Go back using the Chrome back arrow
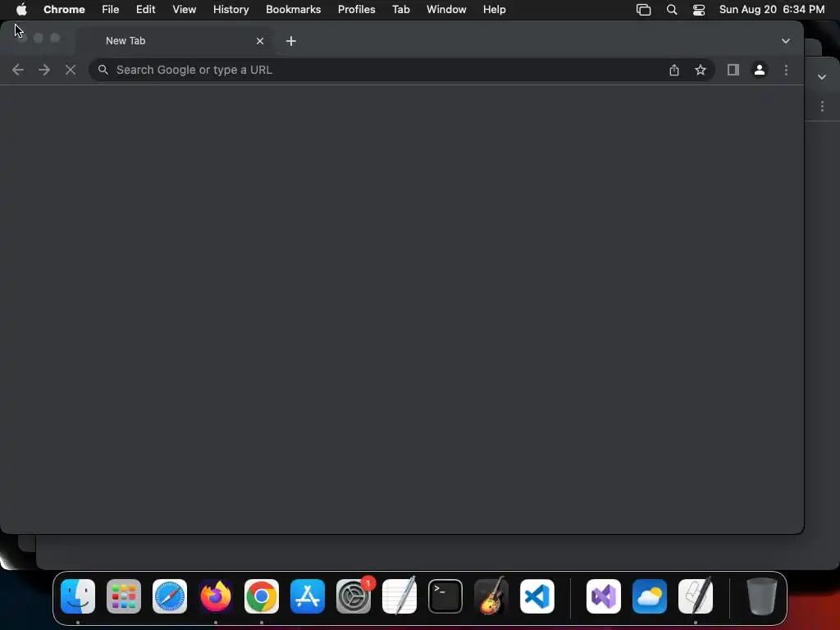Image resolution: width=840 pixels, height=630 pixels. 18,70
